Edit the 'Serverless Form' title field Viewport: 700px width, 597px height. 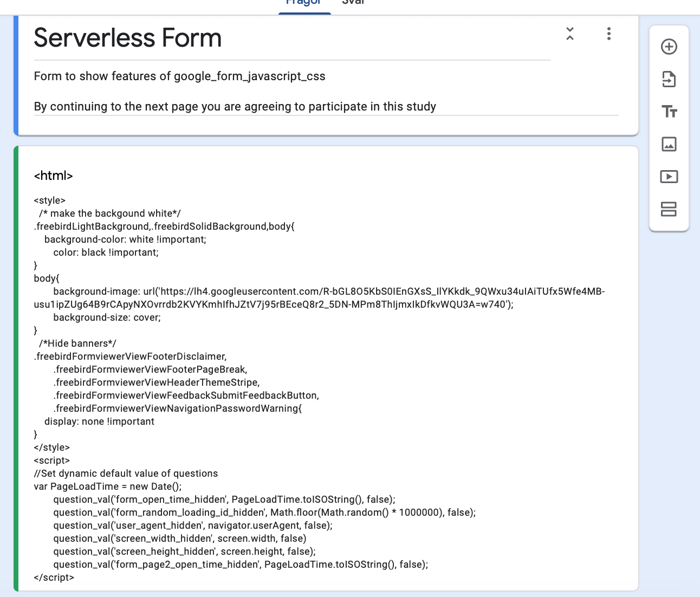pyautogui.click(x=292, y=38)
